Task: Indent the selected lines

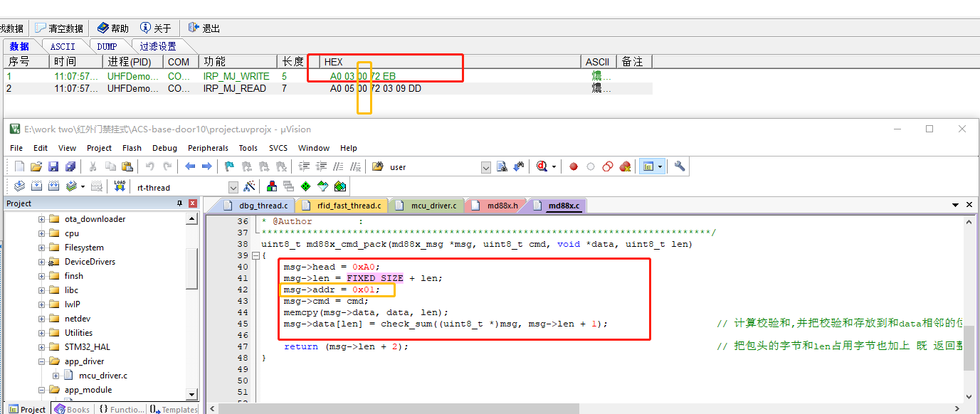Action: pyautogui.click(x=304, y=166)
